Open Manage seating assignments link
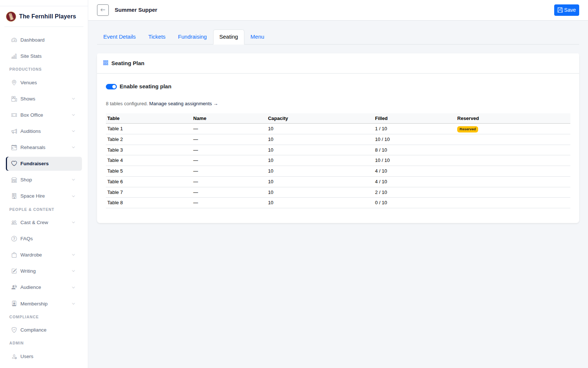 click(183, 104)
